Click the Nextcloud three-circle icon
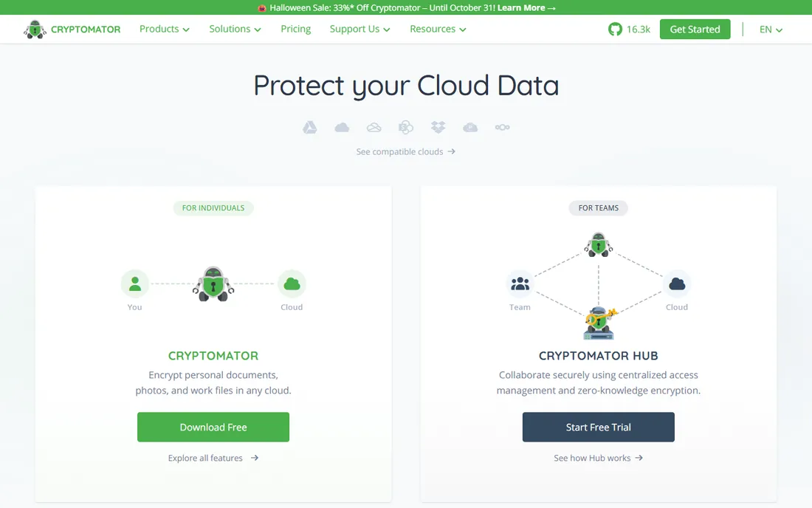812x508 pixels. click(x=502, y=127)
